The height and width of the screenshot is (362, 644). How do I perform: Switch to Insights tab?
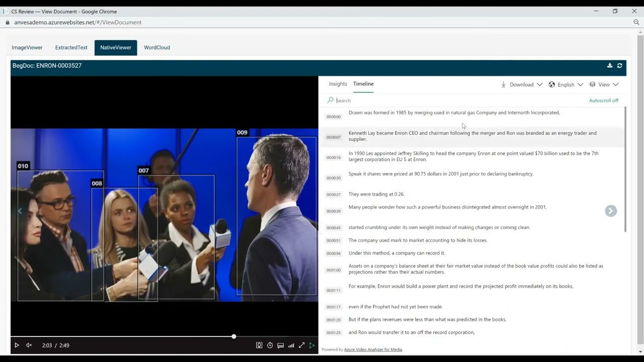(338, 84)
